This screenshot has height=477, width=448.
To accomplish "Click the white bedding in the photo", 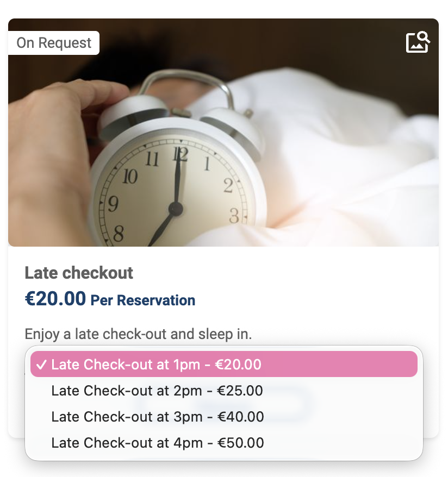I will [348, 163].
